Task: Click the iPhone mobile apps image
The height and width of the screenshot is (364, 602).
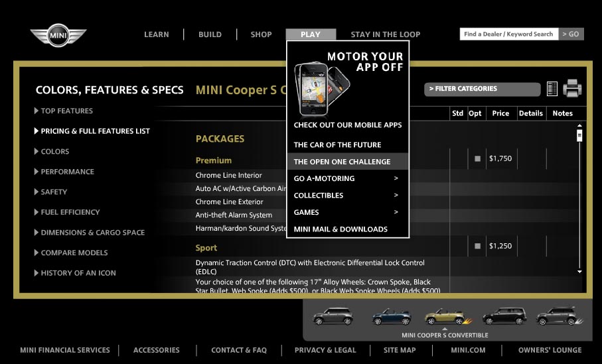Action: 321,89
